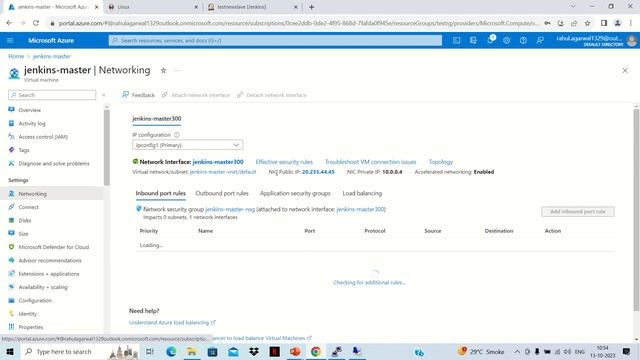
Task: Click the Feedback button in the toolbar
Action: click(138, 95)
